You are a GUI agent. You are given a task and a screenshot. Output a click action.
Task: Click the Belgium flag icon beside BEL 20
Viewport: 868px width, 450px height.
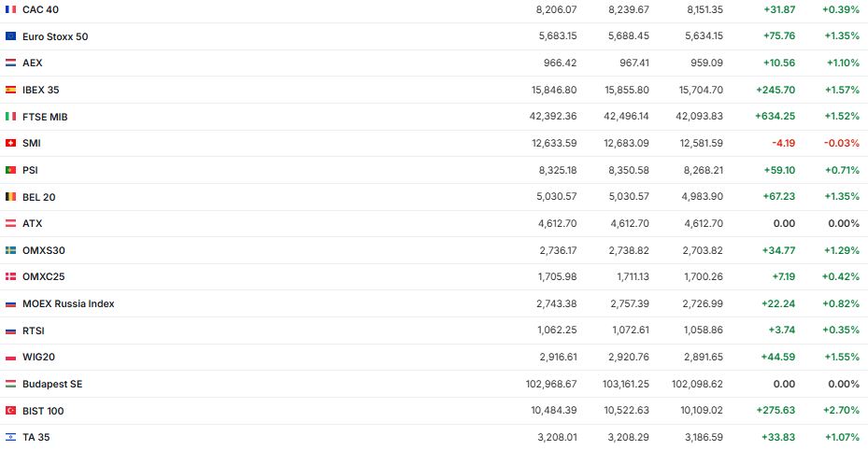coord(10,197)
